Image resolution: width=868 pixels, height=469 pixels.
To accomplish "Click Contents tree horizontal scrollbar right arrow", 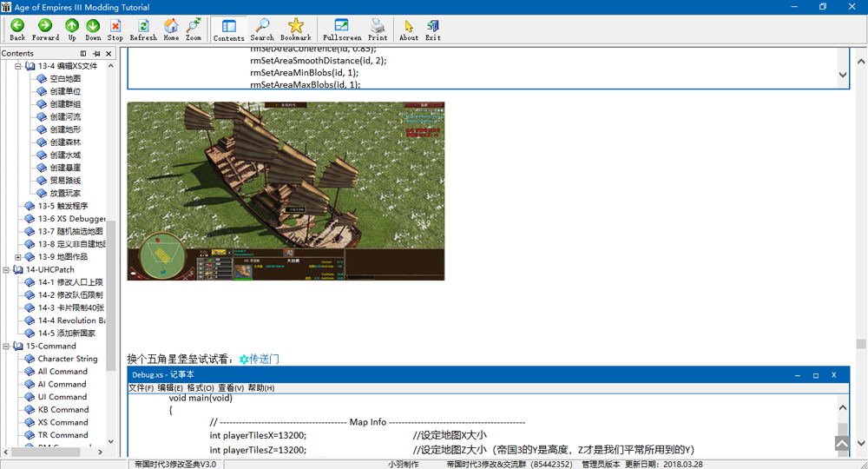I will pos(100,452).
